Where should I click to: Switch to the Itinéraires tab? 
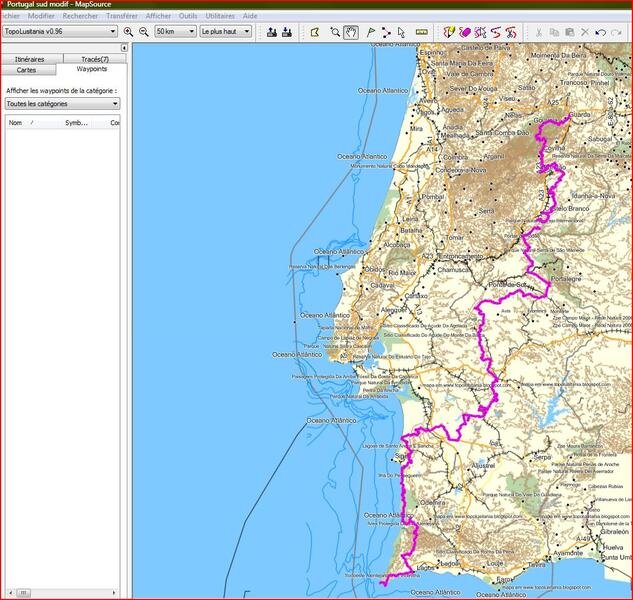[x=29, y=59]
